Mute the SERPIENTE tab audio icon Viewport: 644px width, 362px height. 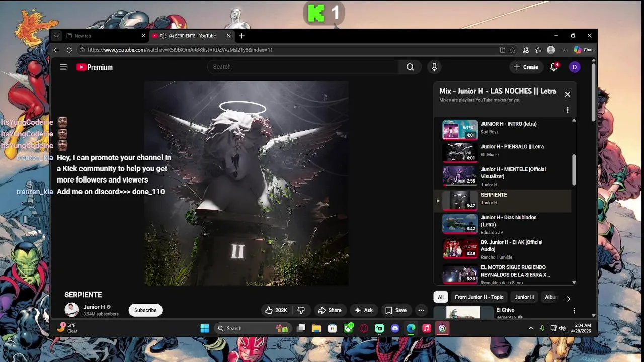163,36
